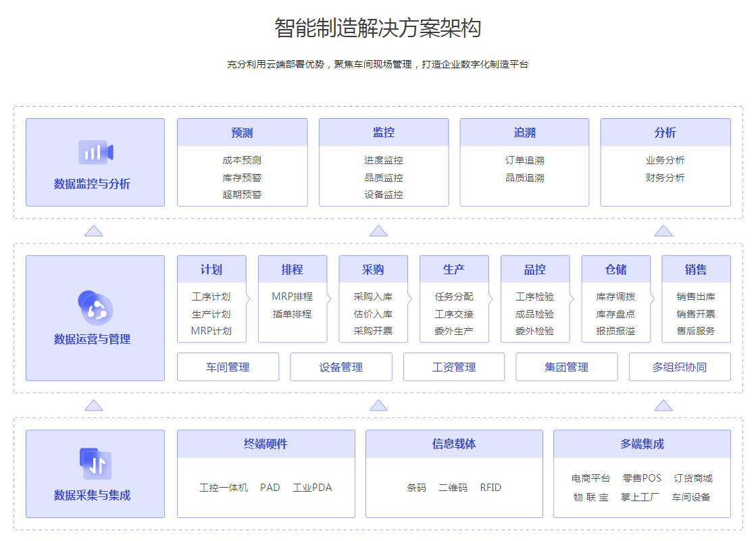Click the center upward triangle below 监控 panel
756x541 pixels.
pyautogui.click(x=378, y=231)
